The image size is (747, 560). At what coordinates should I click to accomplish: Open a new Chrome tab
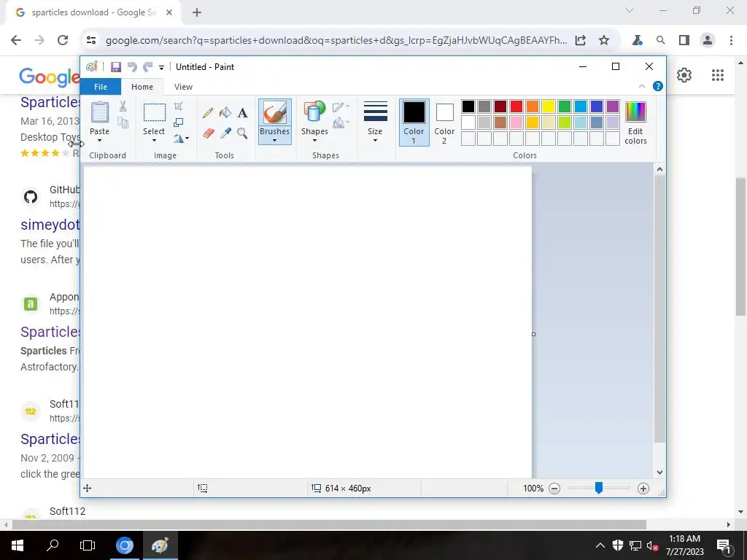[x=197, y=13]
